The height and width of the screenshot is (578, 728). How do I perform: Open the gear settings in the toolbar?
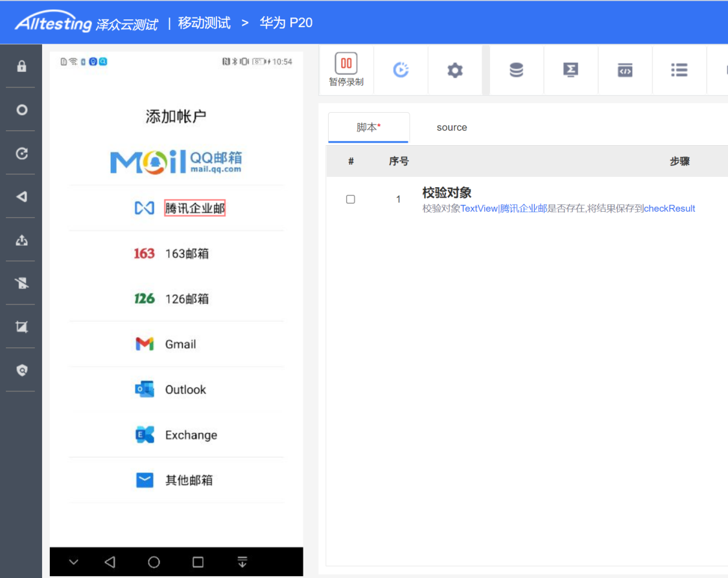click(455, 70)
